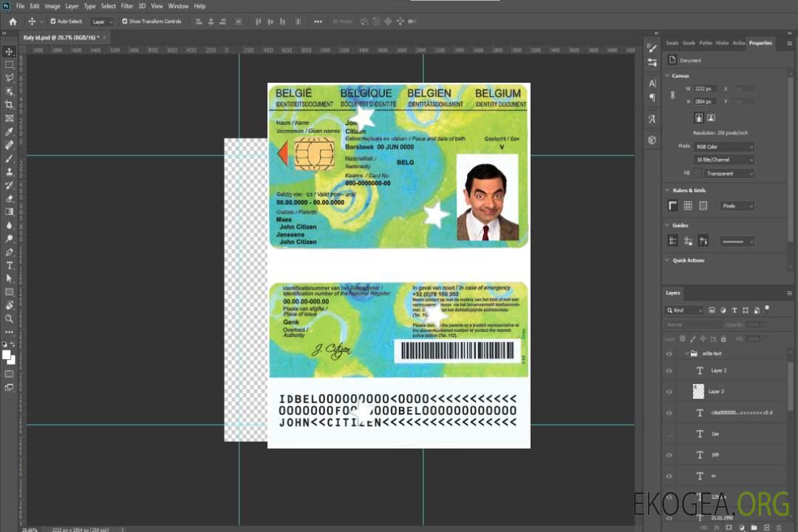Open the Auto-Select Layer dropdown

pyautogui.click(x=102, y=22)
